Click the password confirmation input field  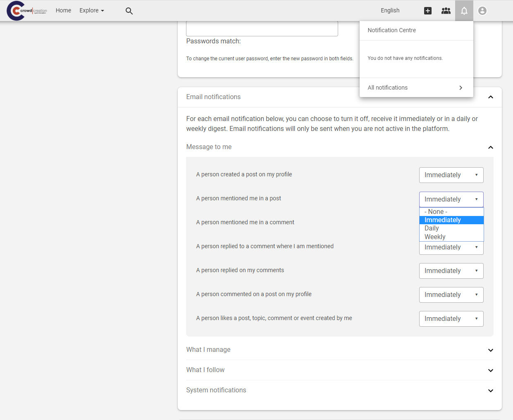click(262, 28)
